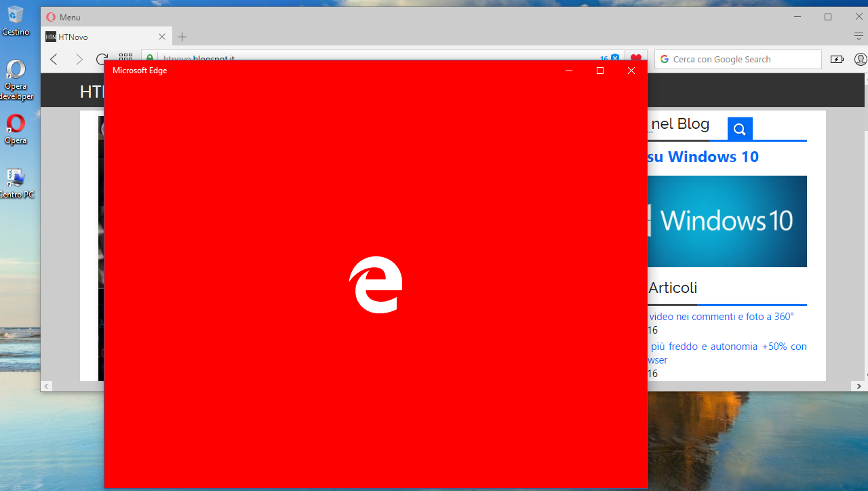
Task: Click the 'Articoli' section heading
Action: 673,288
